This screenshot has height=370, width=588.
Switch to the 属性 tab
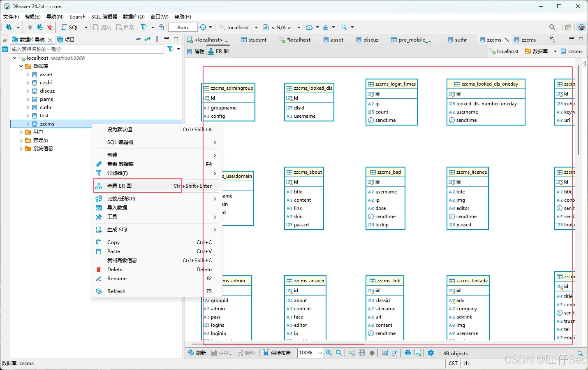point(196,51)
